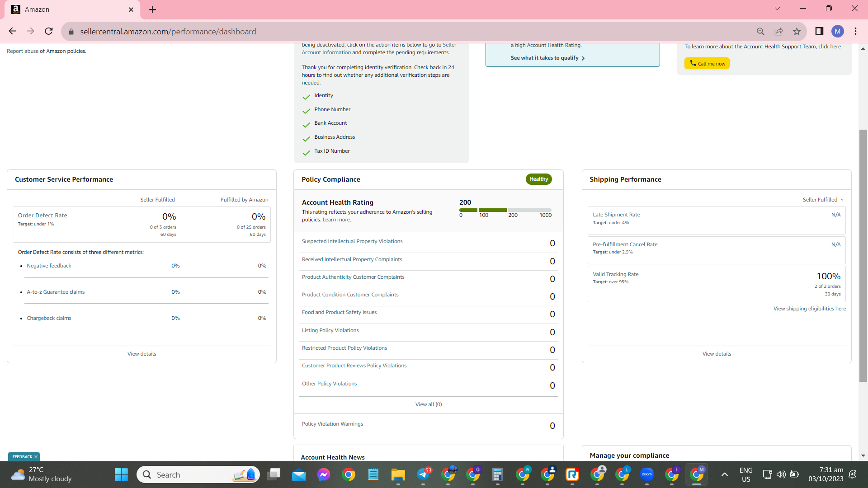This screenshot has height=488, width=868.
Task: View site information lock icon
Action: point(71,32)
